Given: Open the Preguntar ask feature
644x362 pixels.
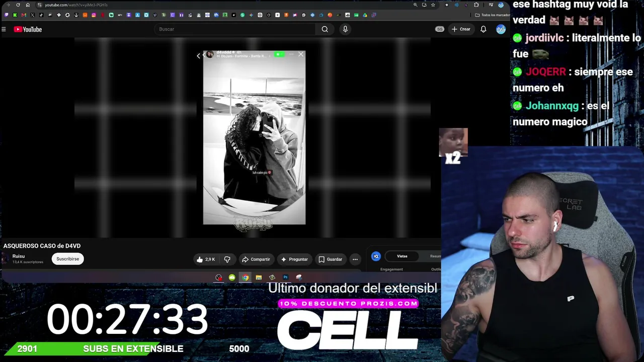Looking at the screenshot, I should click(294, 259).
